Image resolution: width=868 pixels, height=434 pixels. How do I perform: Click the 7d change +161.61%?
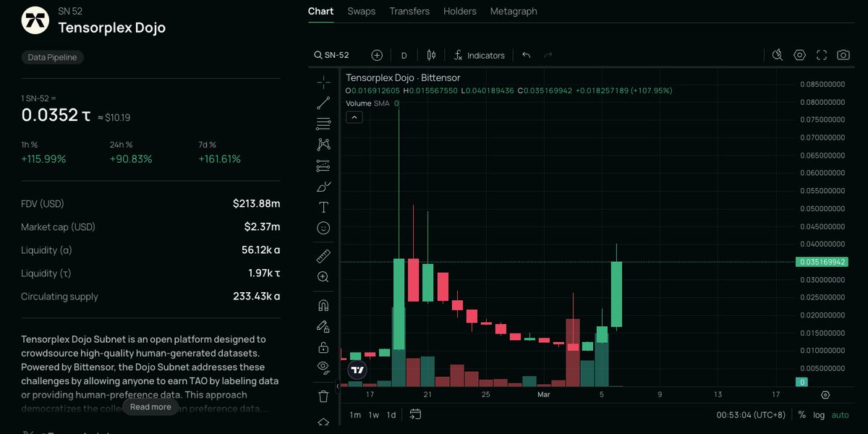pyautogui.click(x=220, y=159)
